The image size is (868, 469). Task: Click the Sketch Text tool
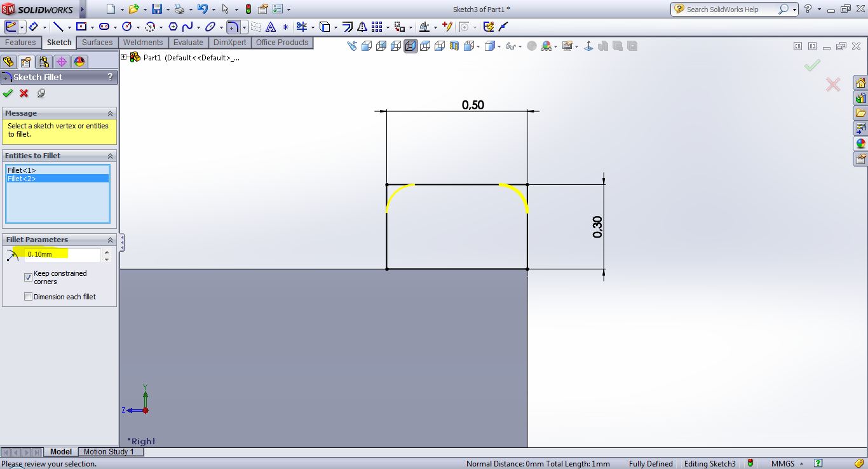pyautogui.click(x=271, y=27)
